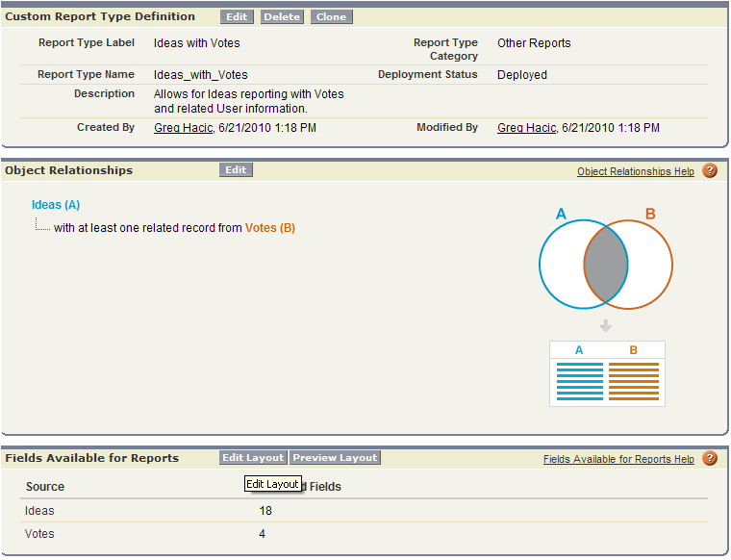Click Edit Layout button

[253, 458]
